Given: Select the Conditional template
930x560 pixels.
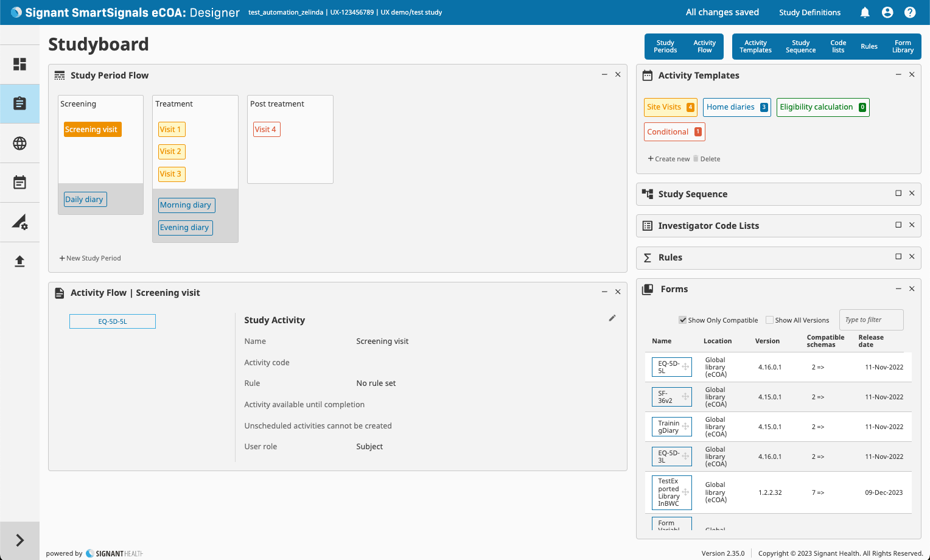Looking at the screenshot, I should [674, 132].
